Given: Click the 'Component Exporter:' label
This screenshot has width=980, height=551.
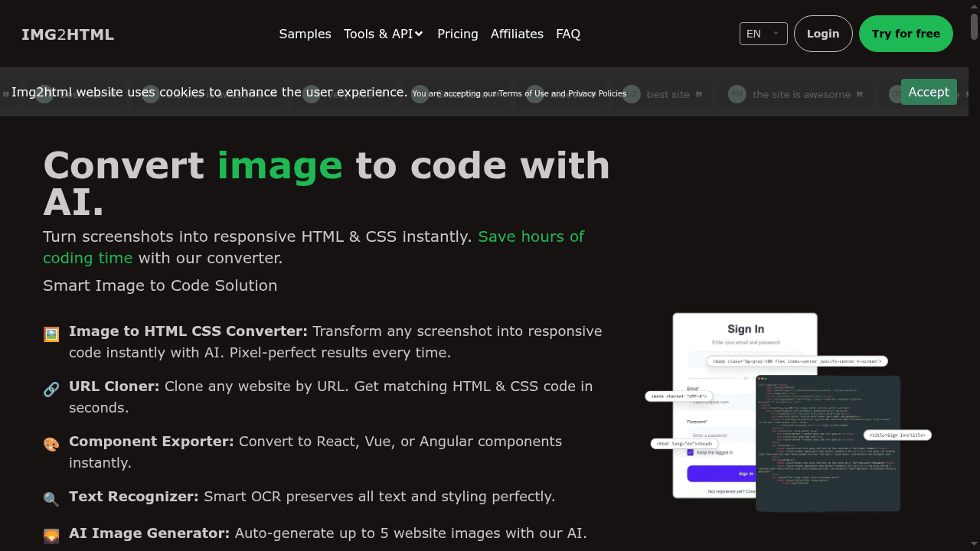Looking at the screenshot, I should tap(152, 442).
